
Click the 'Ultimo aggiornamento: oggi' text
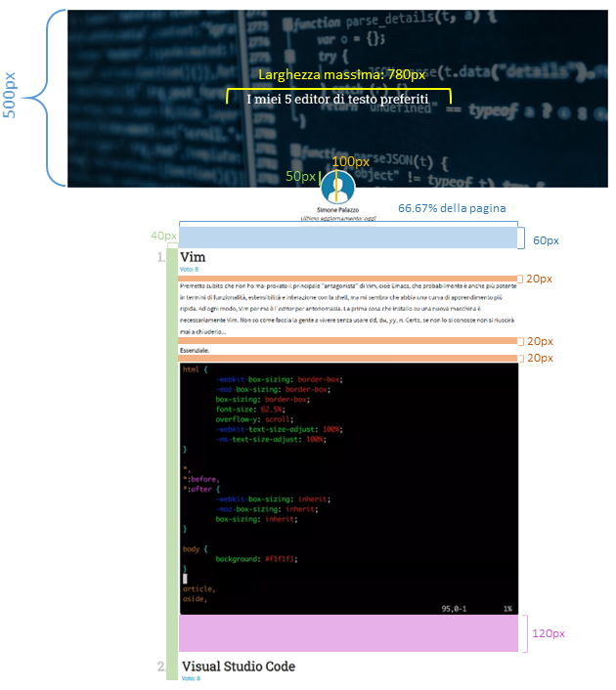click(x=337, y=219)
